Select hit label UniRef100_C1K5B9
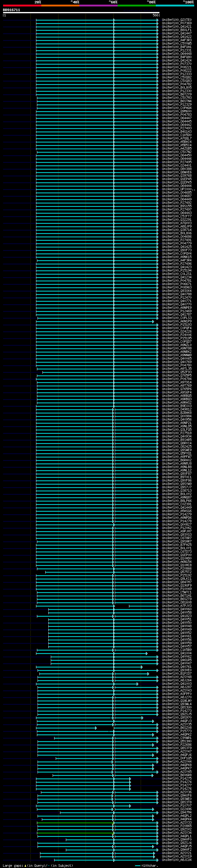 pos(177,650)
